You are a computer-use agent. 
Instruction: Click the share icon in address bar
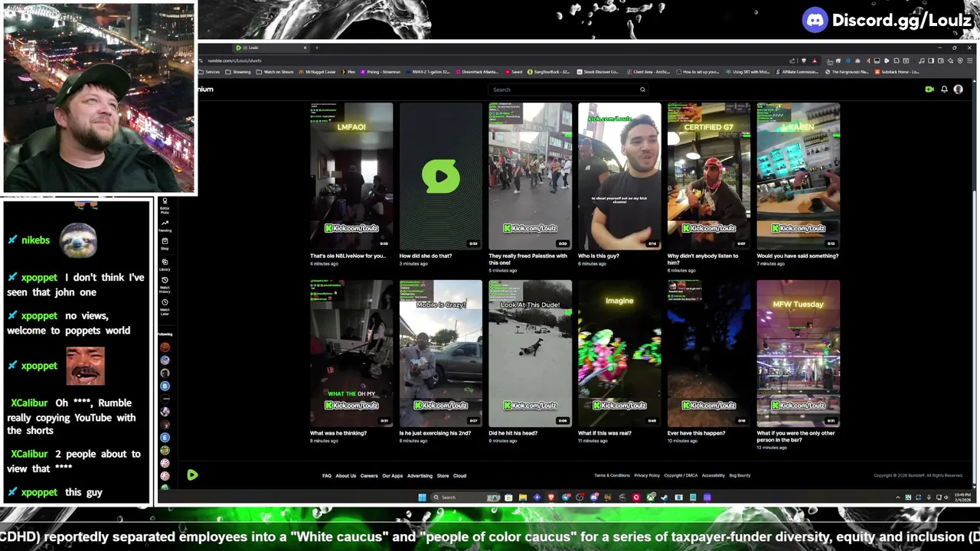coord(792,60)
